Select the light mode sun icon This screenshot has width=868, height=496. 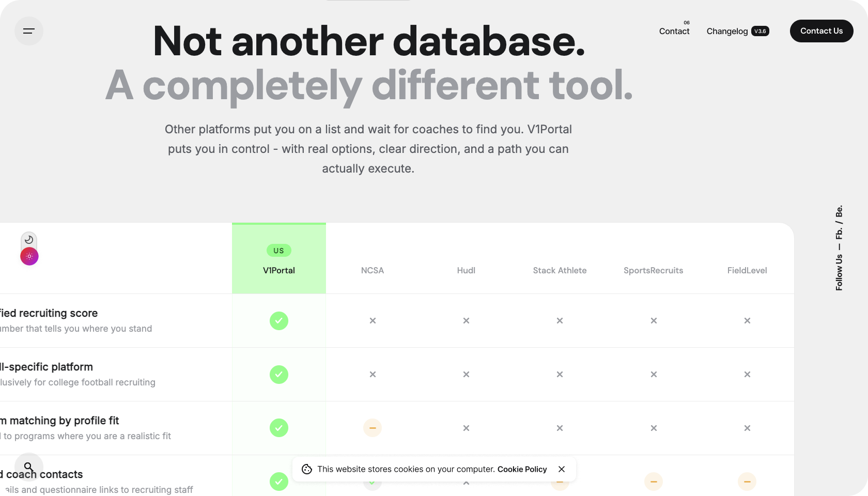(29, 256)
